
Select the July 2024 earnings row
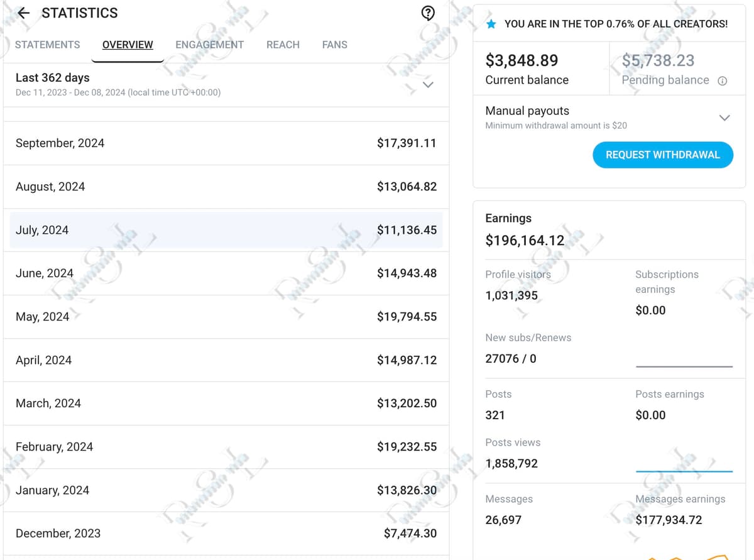(226, 230)
